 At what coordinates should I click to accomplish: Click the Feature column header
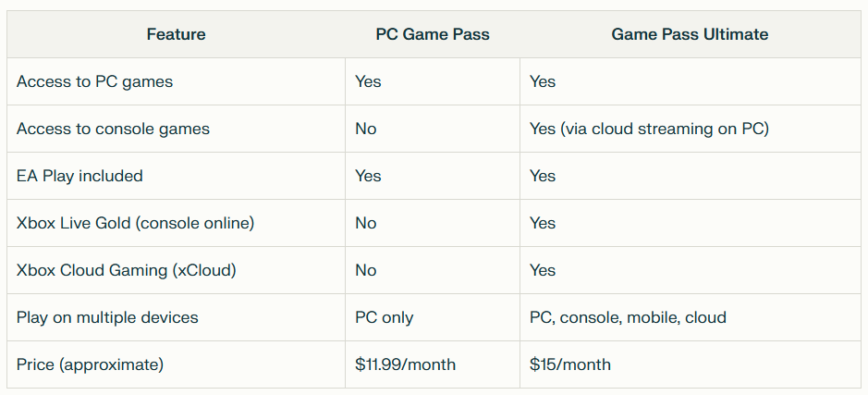click(x=176, y=34)
